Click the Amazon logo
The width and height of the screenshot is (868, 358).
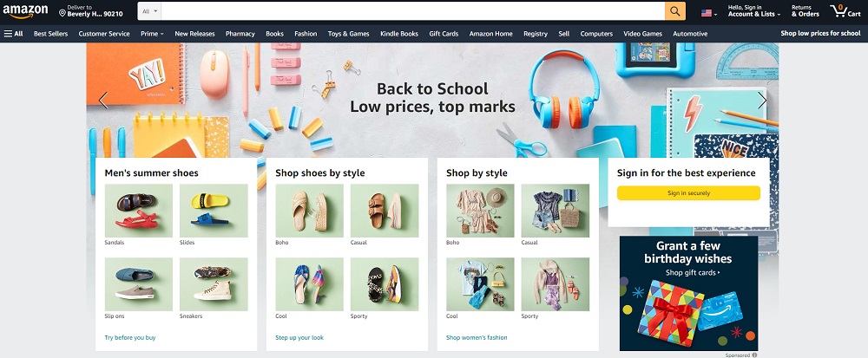[25, 11]
